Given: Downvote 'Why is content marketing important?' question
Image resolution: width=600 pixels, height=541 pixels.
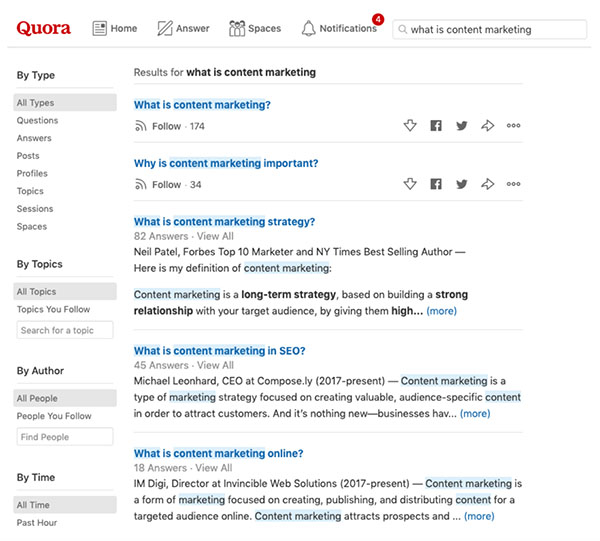Looking at the screenshot, I should coord(410,184).
